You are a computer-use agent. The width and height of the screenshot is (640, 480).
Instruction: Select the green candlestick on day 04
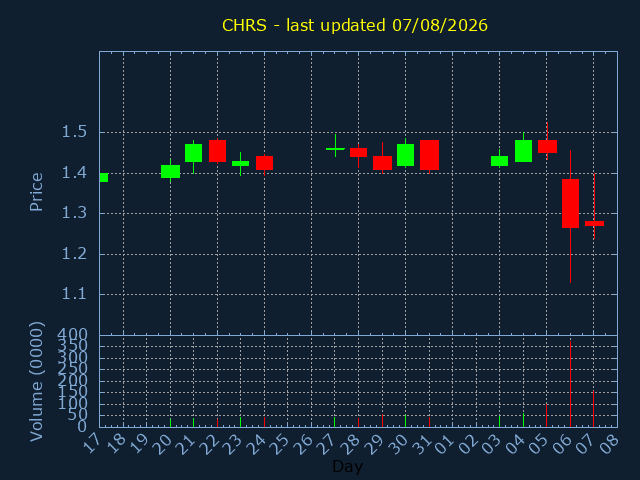(x=523, y=151)
